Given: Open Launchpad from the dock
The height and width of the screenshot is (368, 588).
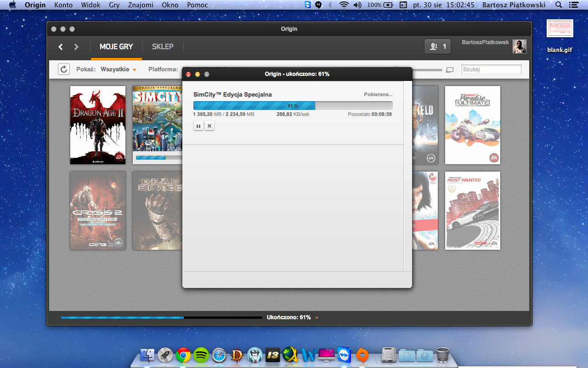Looking at the screenshot, I should click(165, 355).
